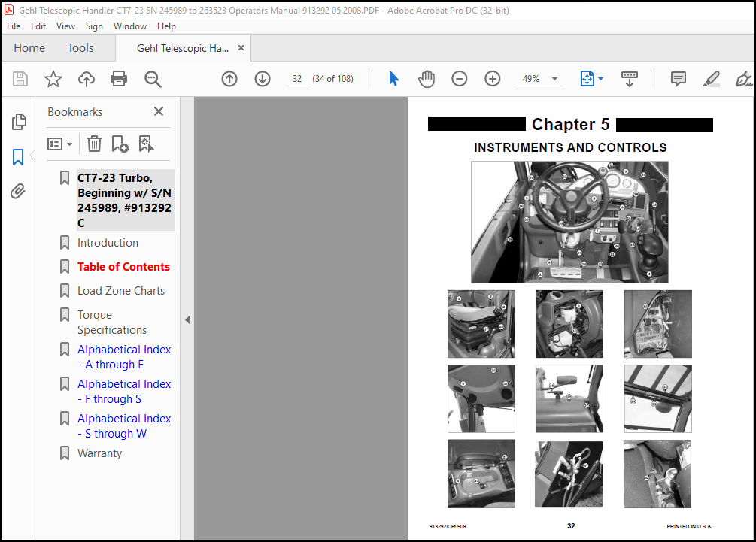This screenshot has width=756, height=542.
Task: Open the Edit menu
Action: click(x=38, y=26)
